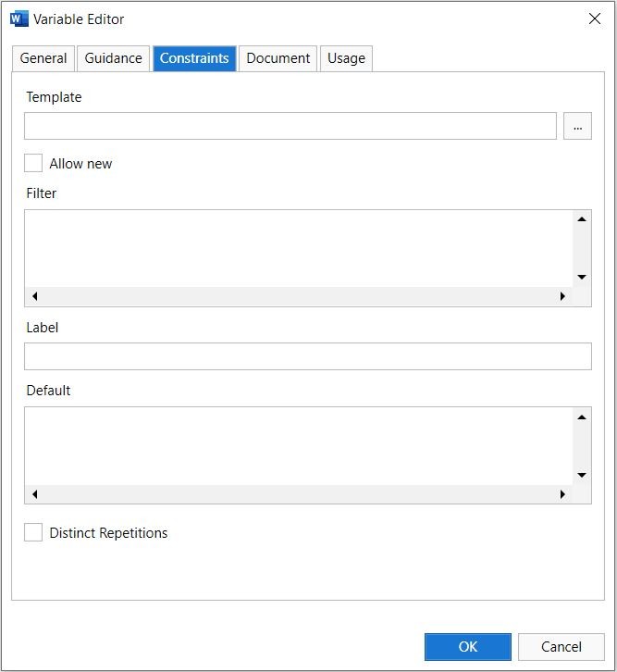Focus the Label input field
The height and width of the screenshot is (672, 617).
click(307, 356)
